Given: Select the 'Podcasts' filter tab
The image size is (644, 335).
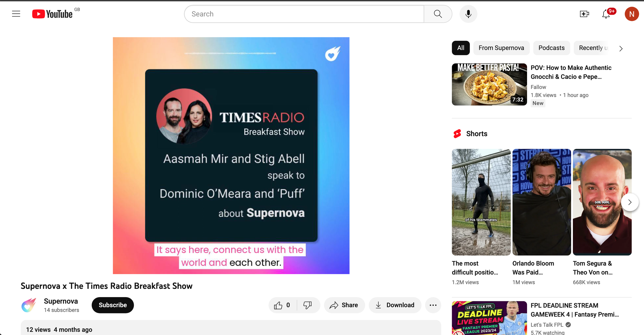Looking at the screenshot, I should pos(551,48).
